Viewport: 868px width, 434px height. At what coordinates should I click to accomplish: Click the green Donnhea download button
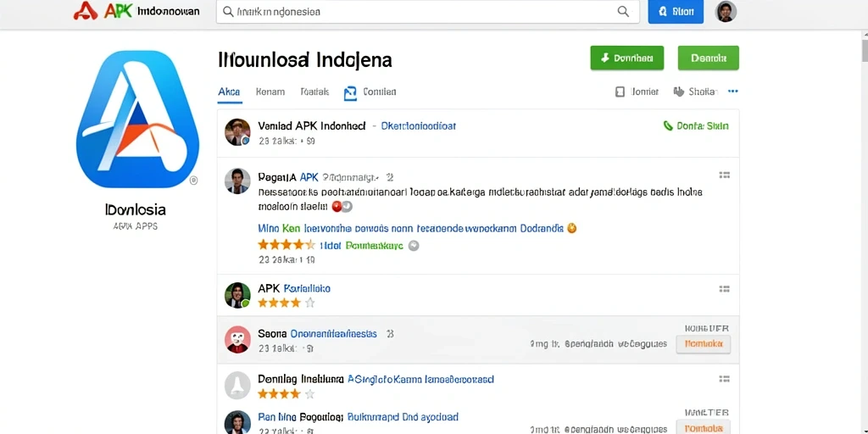coord(627,58)
